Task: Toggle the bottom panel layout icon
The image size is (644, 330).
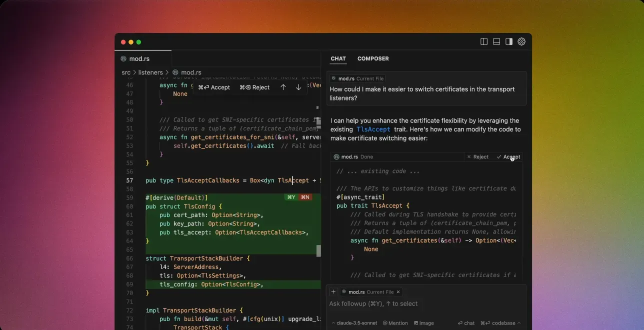Action: point(496,41)
